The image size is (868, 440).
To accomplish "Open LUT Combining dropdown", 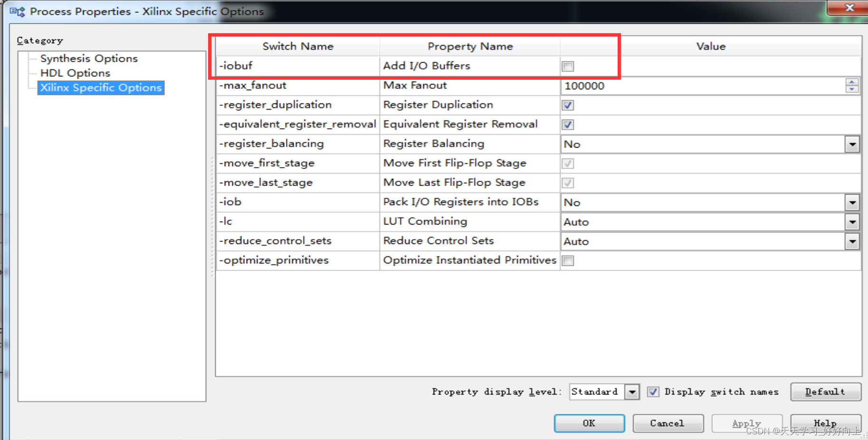I will 852,222.
